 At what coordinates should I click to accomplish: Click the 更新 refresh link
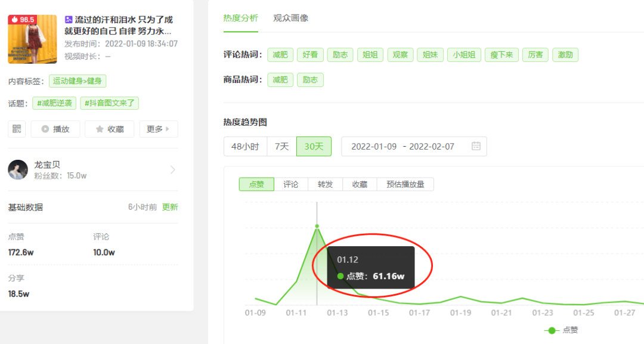[169, 207]
